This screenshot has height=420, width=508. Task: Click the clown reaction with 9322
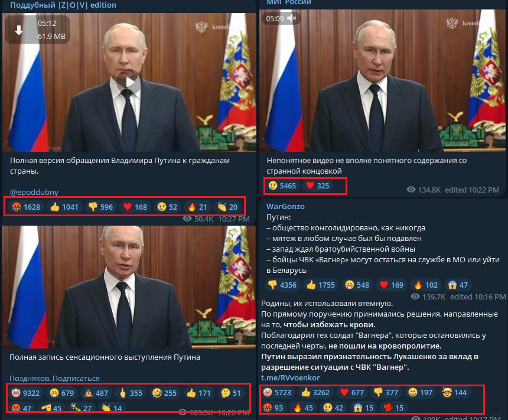[x=25, y=393]
